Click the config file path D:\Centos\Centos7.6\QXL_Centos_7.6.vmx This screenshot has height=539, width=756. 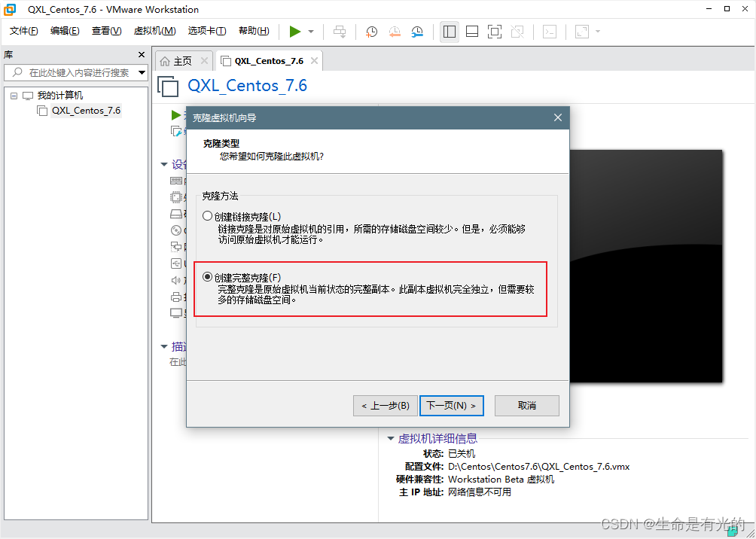pos(538,467)
